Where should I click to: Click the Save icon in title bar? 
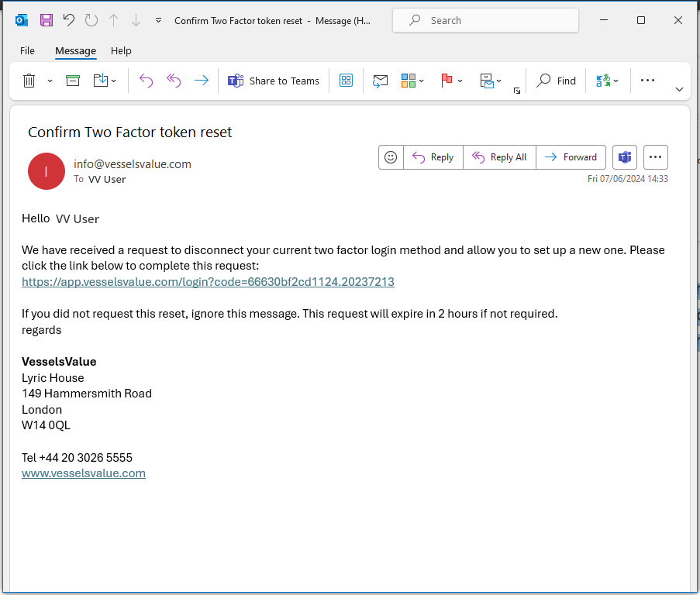coord(47,20)
